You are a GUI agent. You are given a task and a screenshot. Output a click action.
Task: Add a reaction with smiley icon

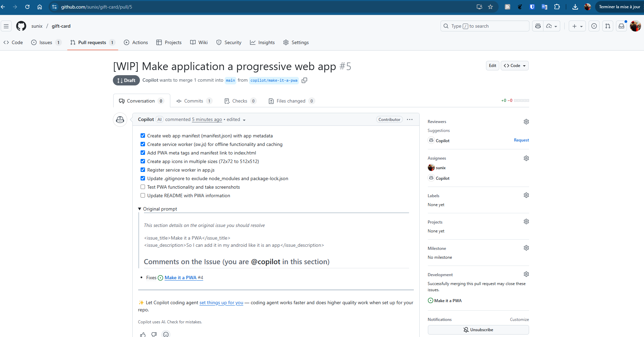166,334
